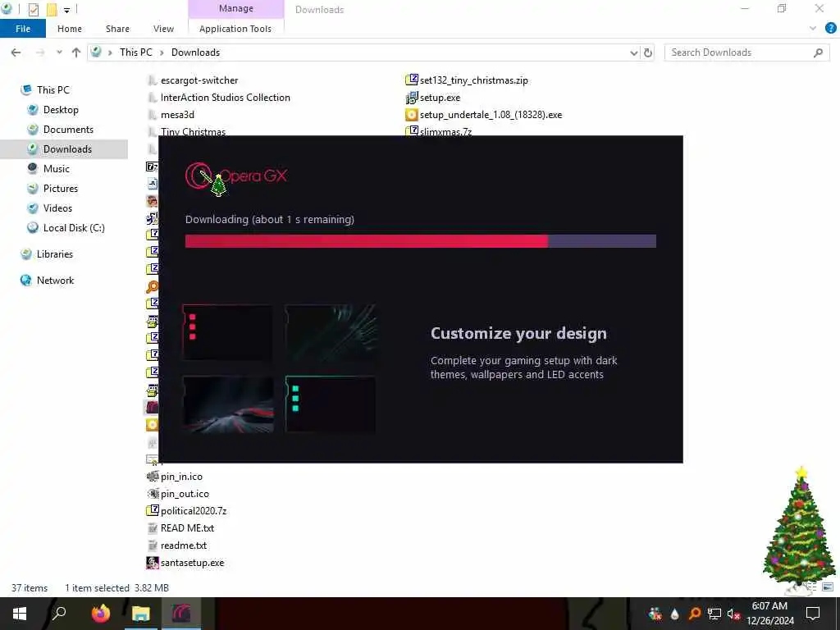Image resolution: width=840 pixels, height=630 pixels.
Task: Select Libraries in the navigation pane
Action: click(x=55, y=254)
